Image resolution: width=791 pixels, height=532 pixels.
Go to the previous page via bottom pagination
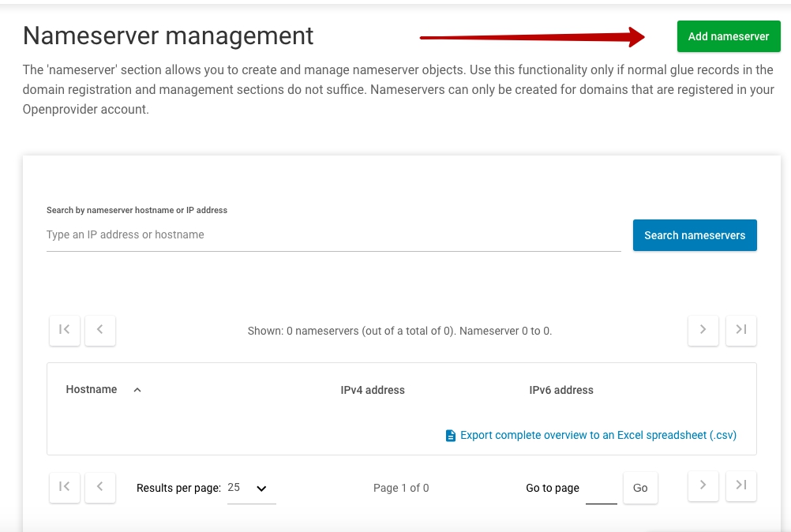(x=99, y=487)
